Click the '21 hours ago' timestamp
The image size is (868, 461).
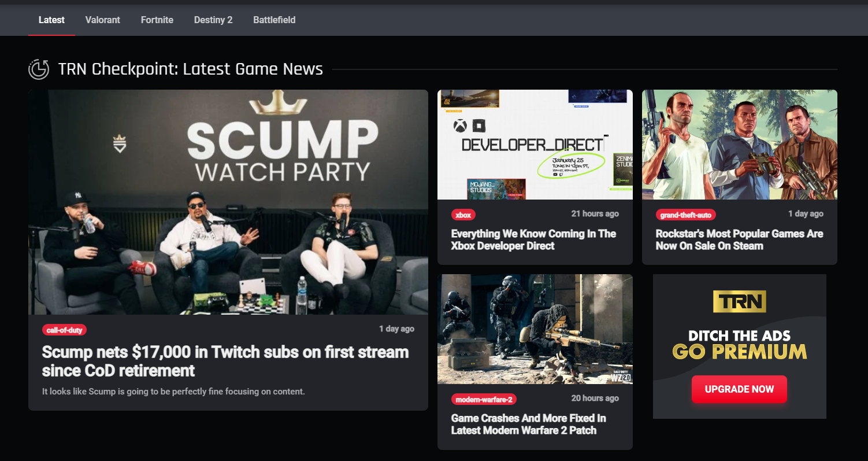tap(595, 213)
